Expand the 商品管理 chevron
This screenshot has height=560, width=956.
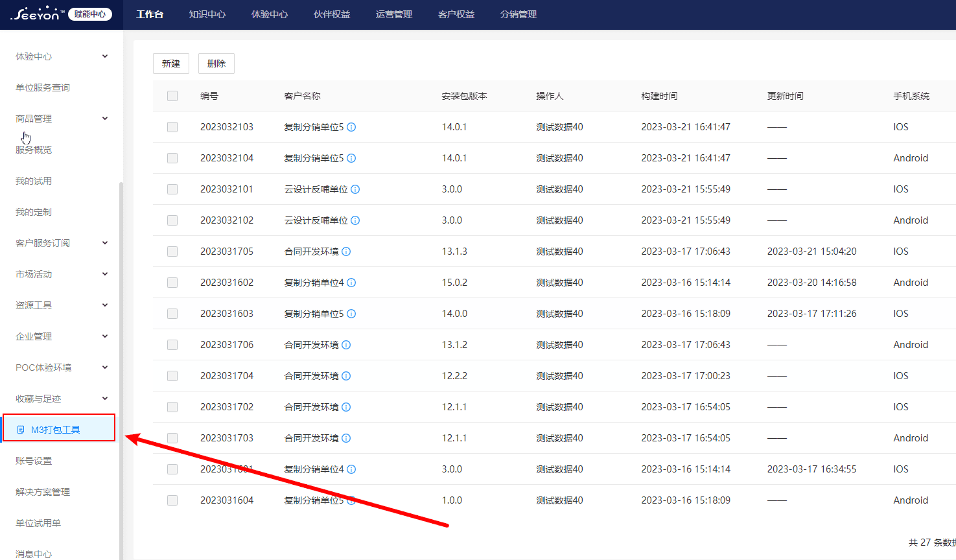pyautogui.click(x=105, y=119)
